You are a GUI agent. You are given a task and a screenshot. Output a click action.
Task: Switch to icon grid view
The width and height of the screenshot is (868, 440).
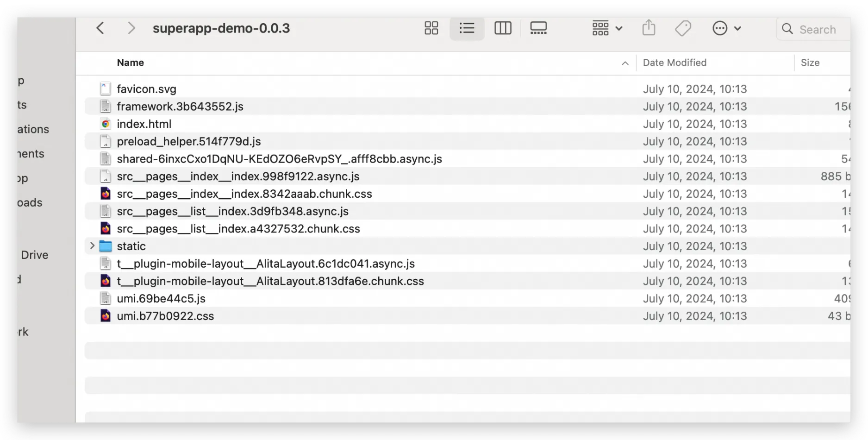[x=431, y=28]
